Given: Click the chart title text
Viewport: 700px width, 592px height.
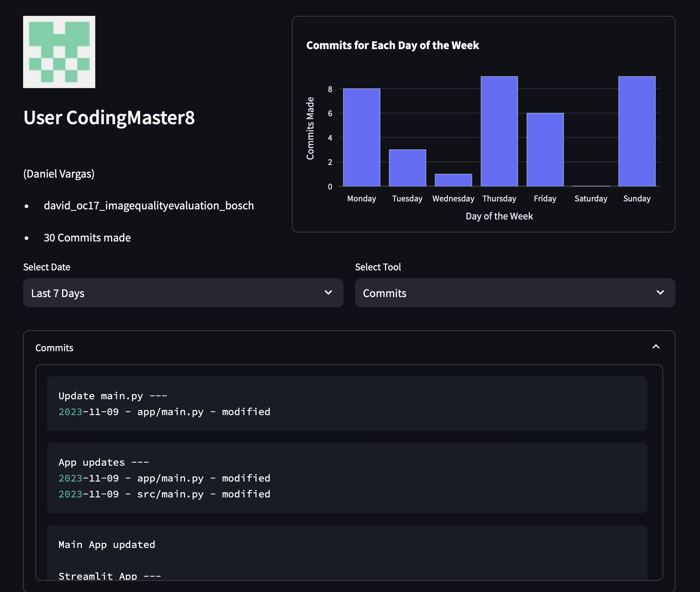Looking at the screenshot, I should (x=392, y=45).
